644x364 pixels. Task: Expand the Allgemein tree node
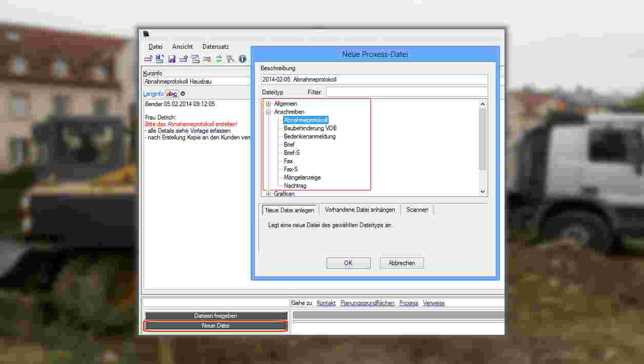pyautogui.click(x=268, y=104)
